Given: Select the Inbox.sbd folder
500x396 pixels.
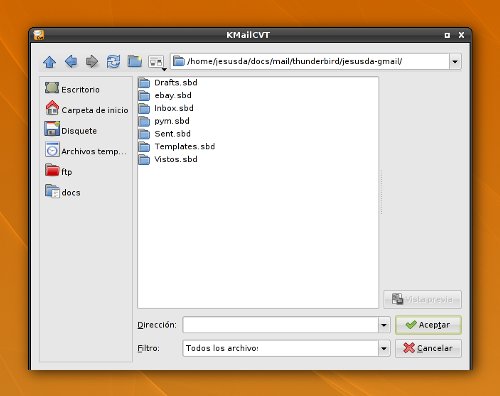Looking at the screenshot, I should (166, 108).
